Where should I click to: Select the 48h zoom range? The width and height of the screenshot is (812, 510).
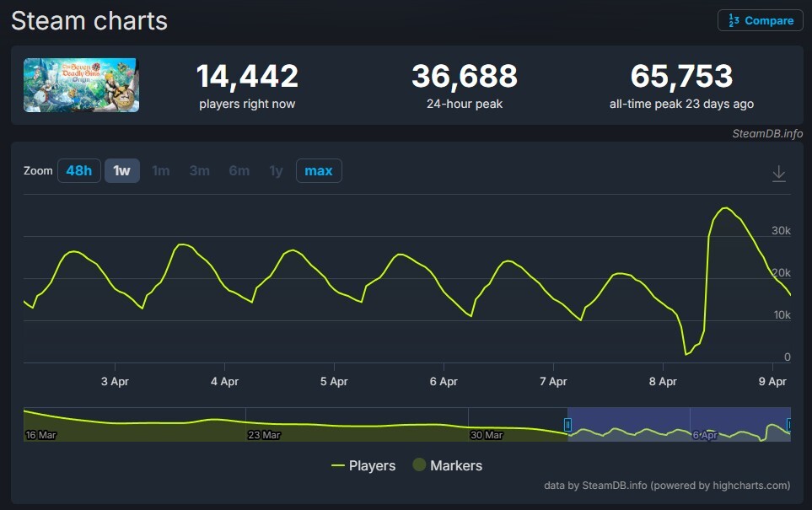point(78,170)
